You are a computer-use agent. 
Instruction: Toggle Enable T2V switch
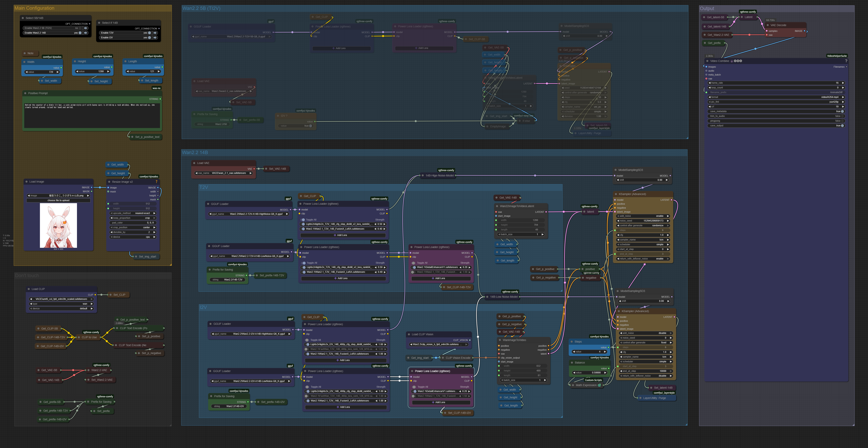click(x=150, y=33)
